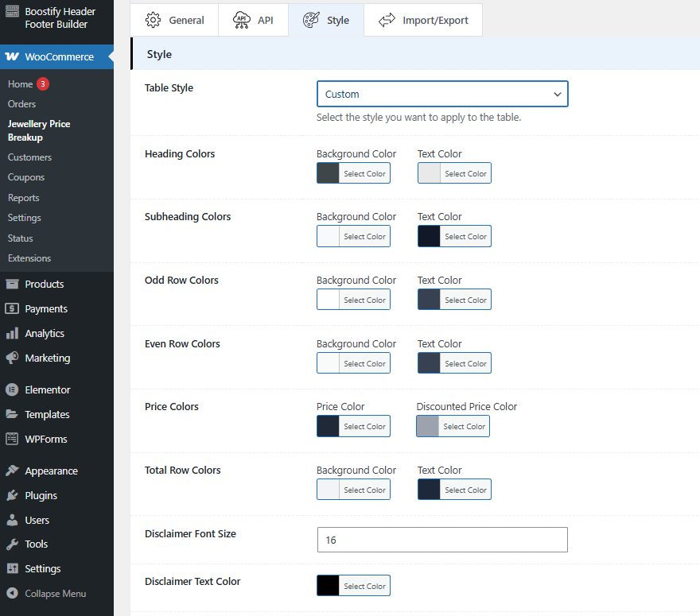
Task: Click the Style section heading
Action: click(159, 54)
